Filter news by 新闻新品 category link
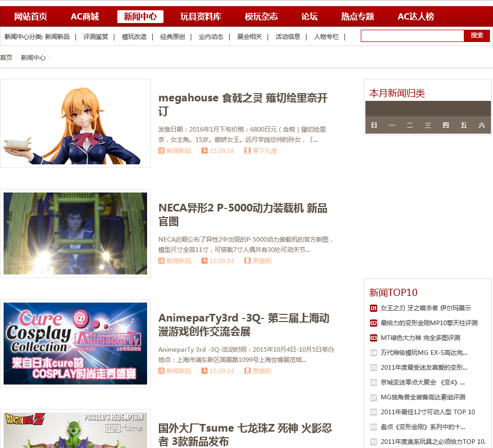This screenshot has width=493, height=448. pyautogui.click(x=57, y=37)
